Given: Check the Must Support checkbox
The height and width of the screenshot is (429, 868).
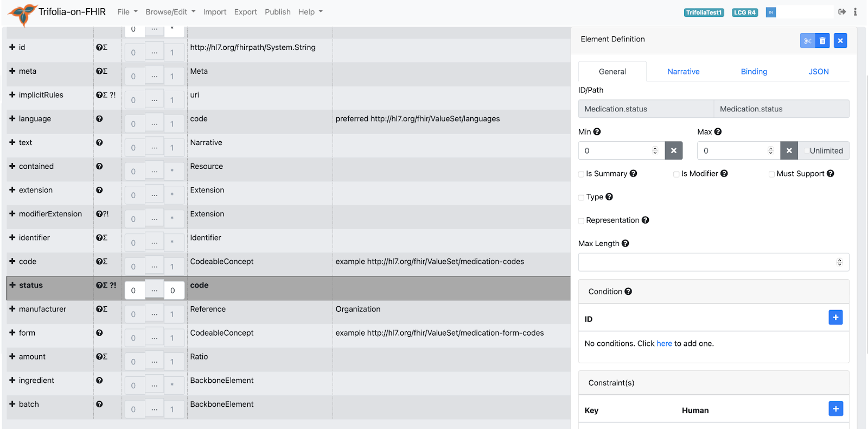Looking at the screenshot, I should [x=771, y=174].
